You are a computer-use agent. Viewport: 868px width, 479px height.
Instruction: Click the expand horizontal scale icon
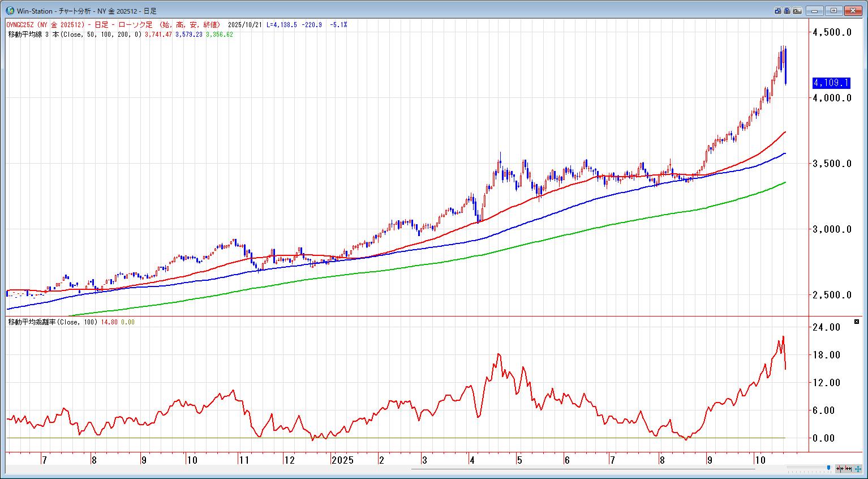coord(849,469)
